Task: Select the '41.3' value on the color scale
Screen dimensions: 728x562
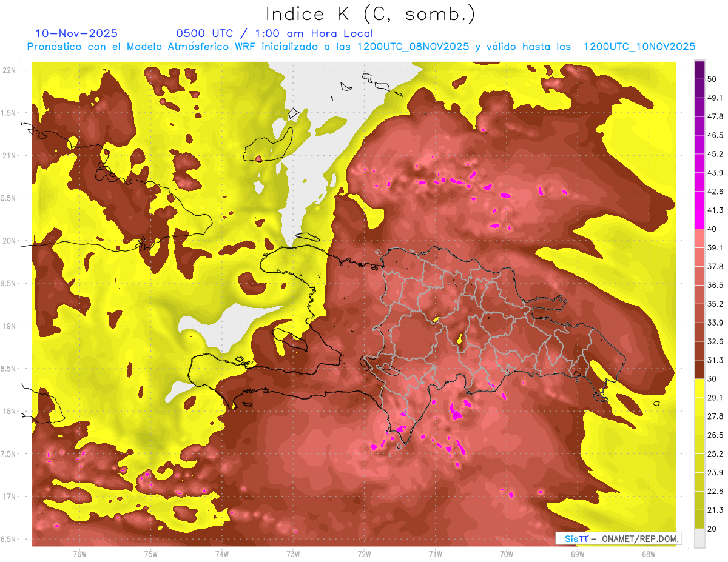Action: (x=715, y=210)
